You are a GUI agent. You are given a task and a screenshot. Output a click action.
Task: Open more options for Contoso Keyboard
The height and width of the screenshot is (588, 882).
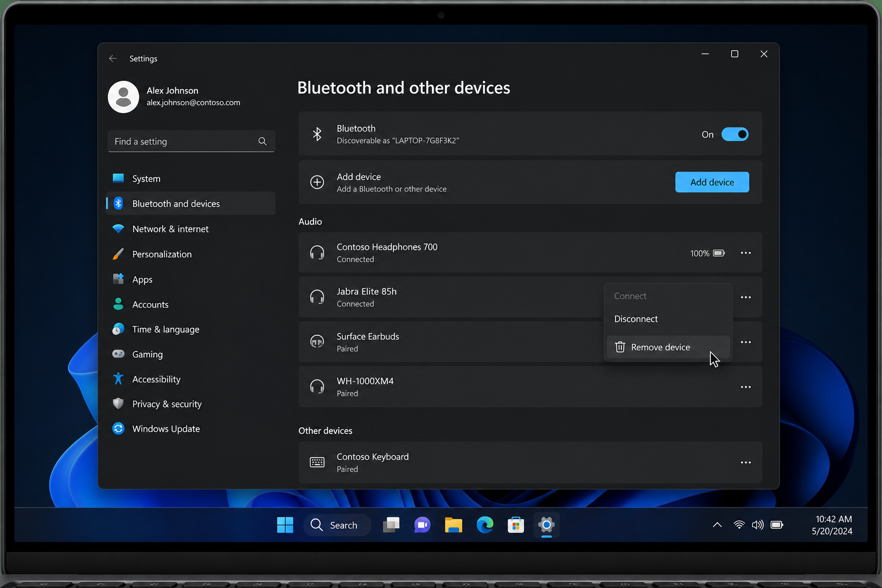point(745,462)
